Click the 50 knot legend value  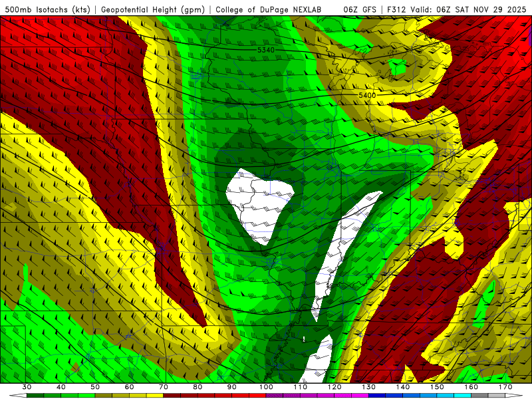(95, 387)
